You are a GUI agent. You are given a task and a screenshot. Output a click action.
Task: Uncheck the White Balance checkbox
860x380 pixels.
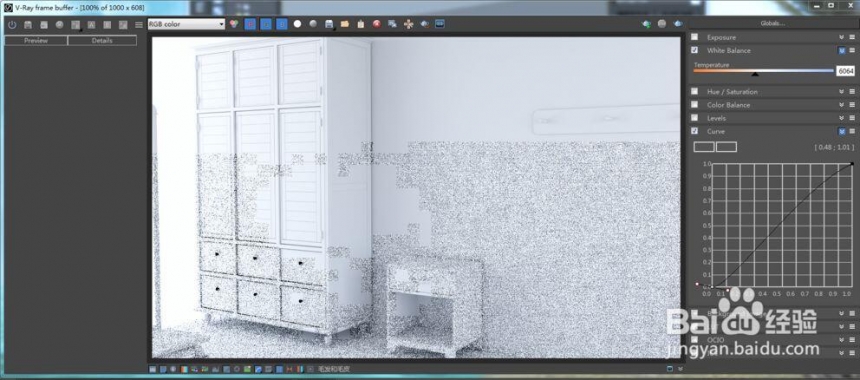[695, 50]
